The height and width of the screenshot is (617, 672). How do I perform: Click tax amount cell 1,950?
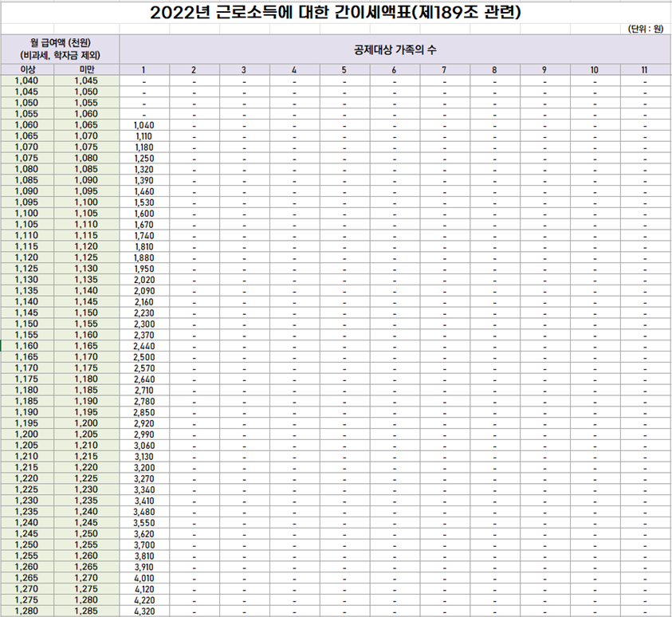144,269
